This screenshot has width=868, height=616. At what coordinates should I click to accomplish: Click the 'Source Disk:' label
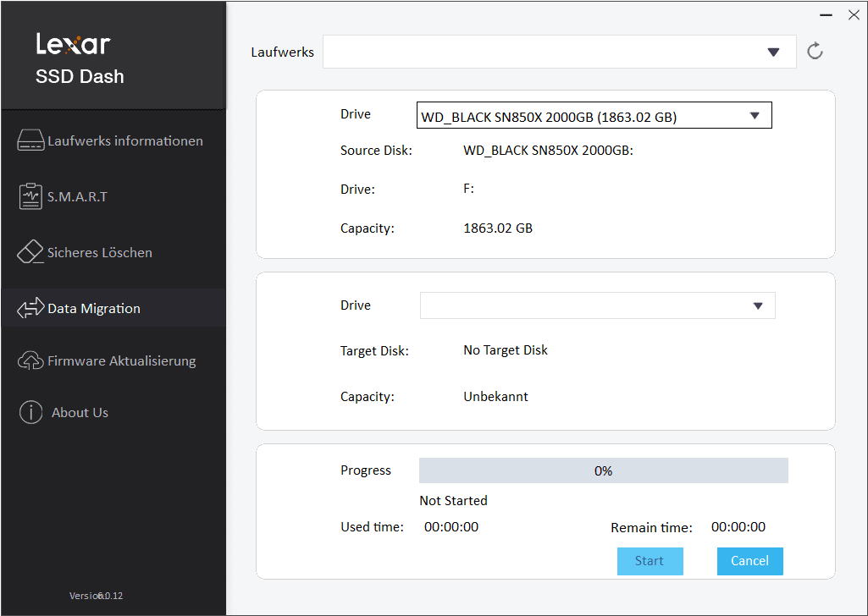pos(377,151)
